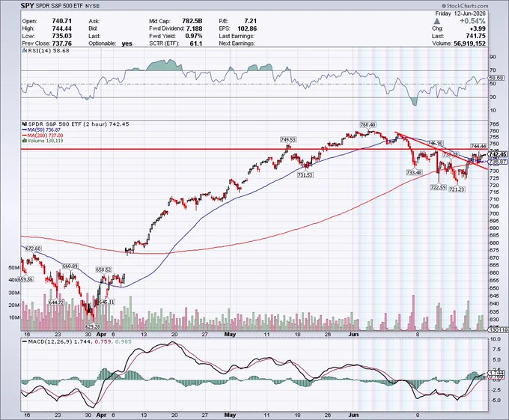Click the green volume bars icon in legend
Screen dimensions: 509x420
pyautogui.click(x=24, y=141)
